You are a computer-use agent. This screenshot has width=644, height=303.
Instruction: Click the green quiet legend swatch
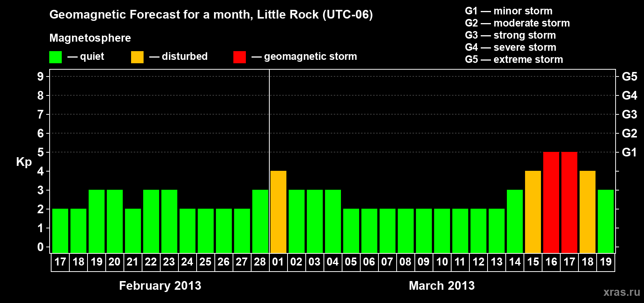55,57
